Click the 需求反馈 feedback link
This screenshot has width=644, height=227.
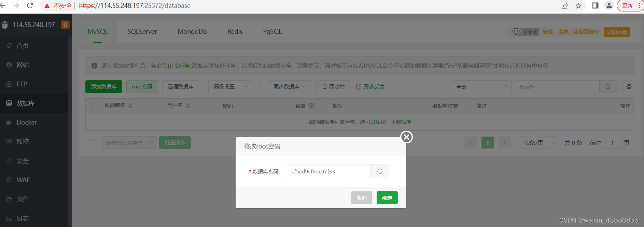(370, 87)
